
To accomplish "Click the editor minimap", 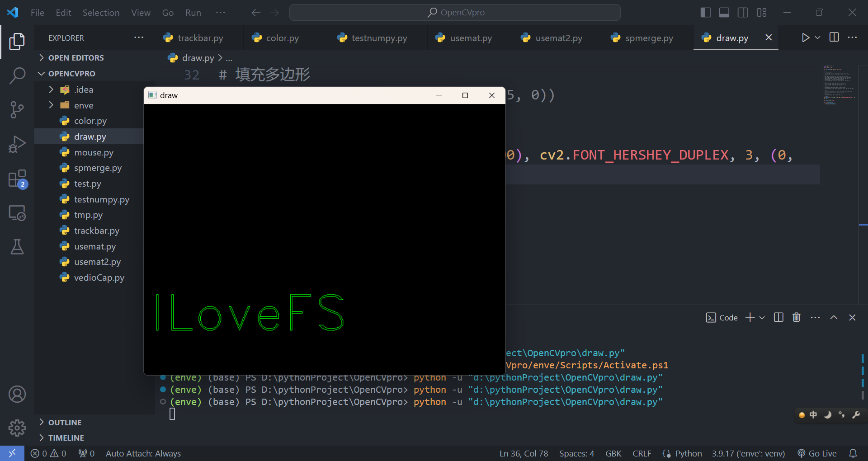I will (840, 85).
